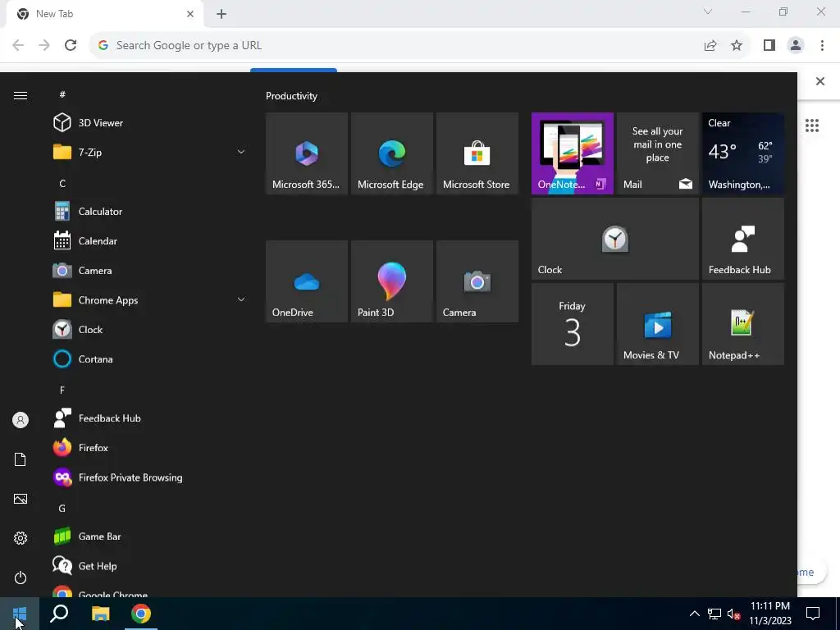
Task: Expand the Start menu hamburger button
Action: click(21, 95)
